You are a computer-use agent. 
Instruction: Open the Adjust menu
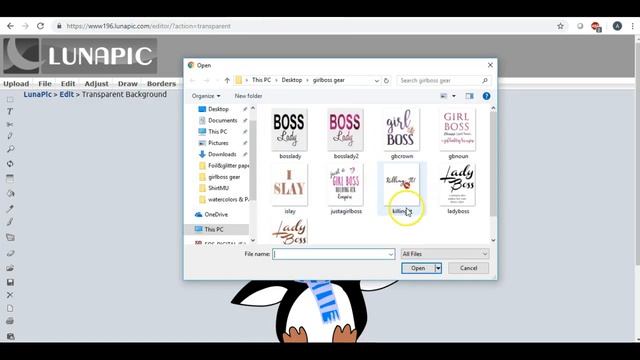pyautogui.click(x=96, y=84)
